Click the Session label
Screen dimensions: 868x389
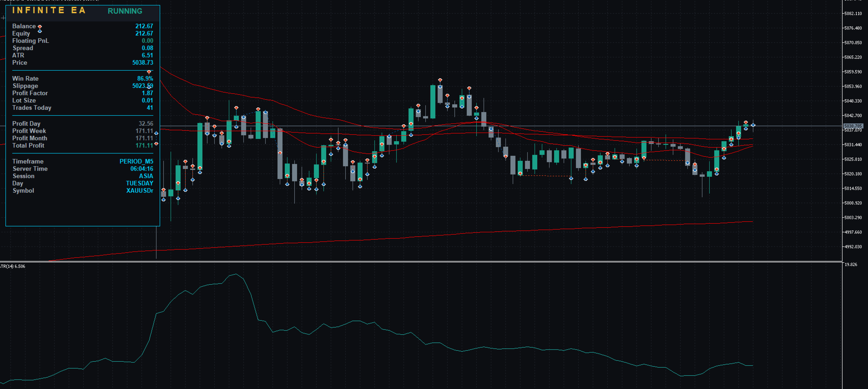(24, 176)
